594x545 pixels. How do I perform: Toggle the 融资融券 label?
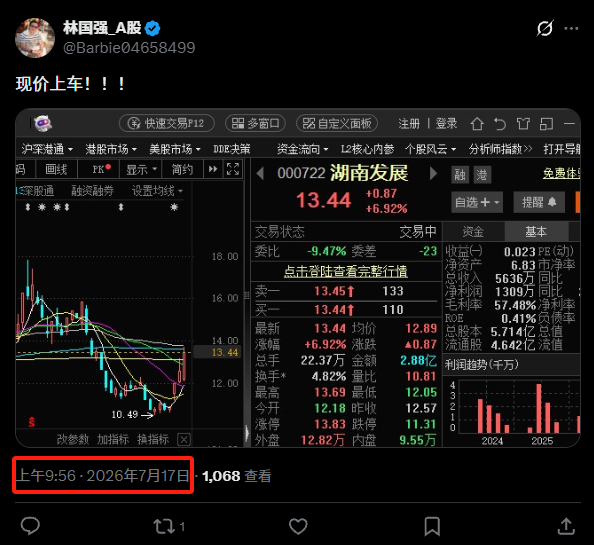[x=92, y=191]
